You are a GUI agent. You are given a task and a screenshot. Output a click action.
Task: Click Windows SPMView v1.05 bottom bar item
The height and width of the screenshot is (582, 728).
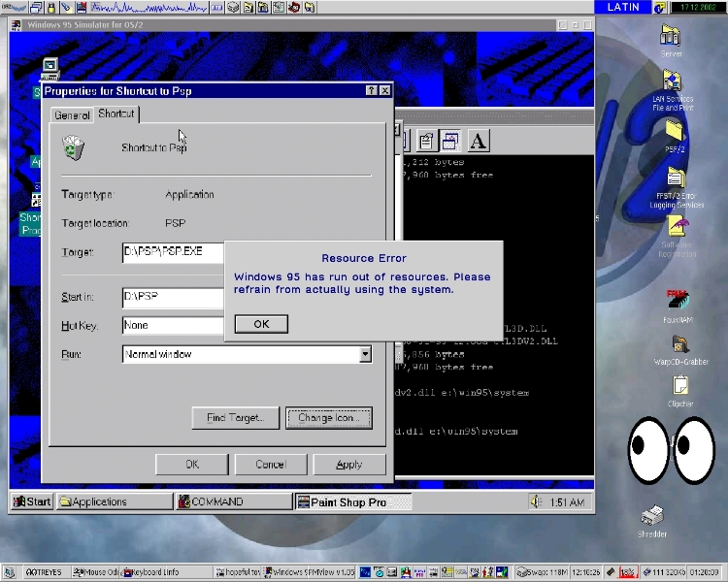tap(310, 572)
